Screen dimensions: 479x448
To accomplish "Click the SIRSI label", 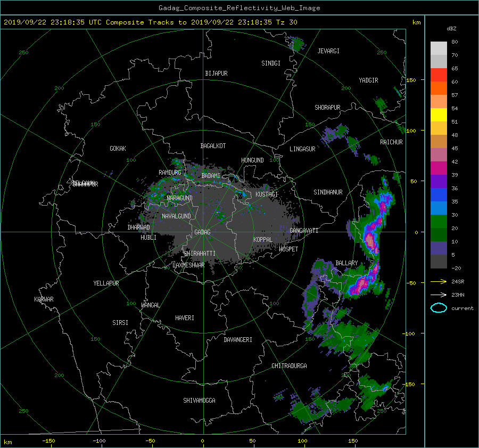I will click(120, 323).
